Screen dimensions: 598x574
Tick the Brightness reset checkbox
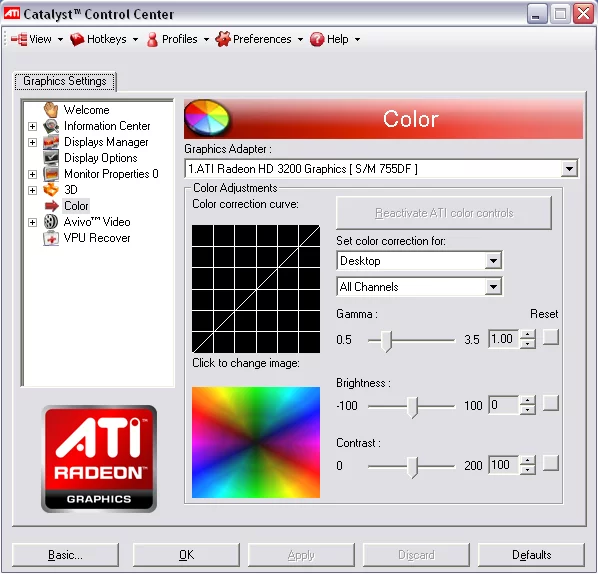(550, 403)
